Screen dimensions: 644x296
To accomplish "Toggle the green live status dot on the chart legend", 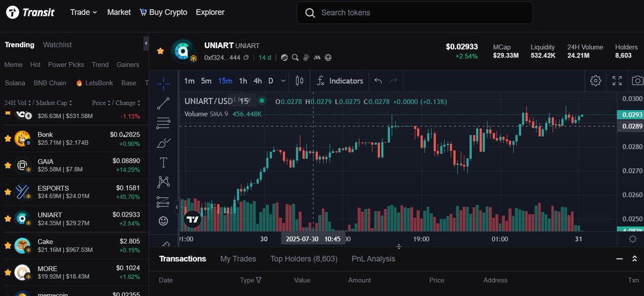I will [262, 100].
